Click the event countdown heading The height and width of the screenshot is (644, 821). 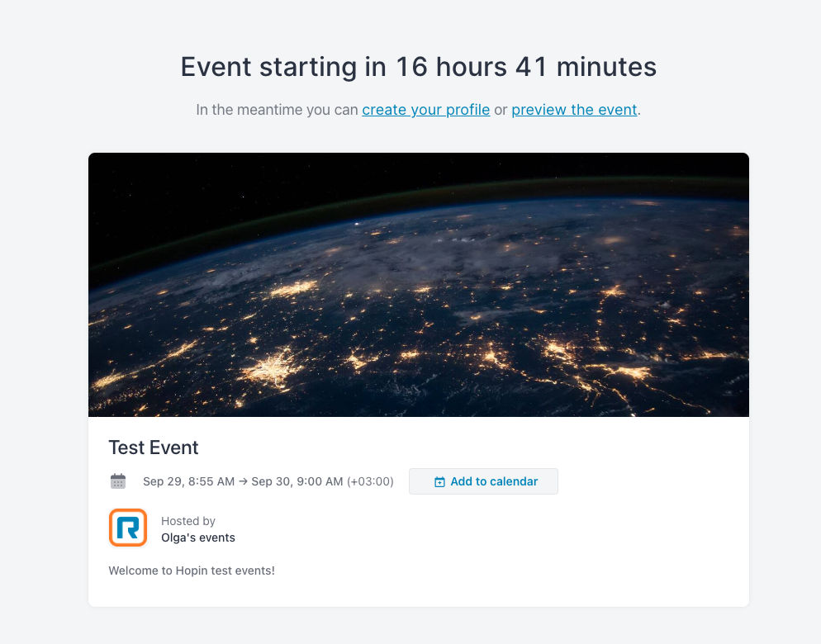[x=419, y=67]
